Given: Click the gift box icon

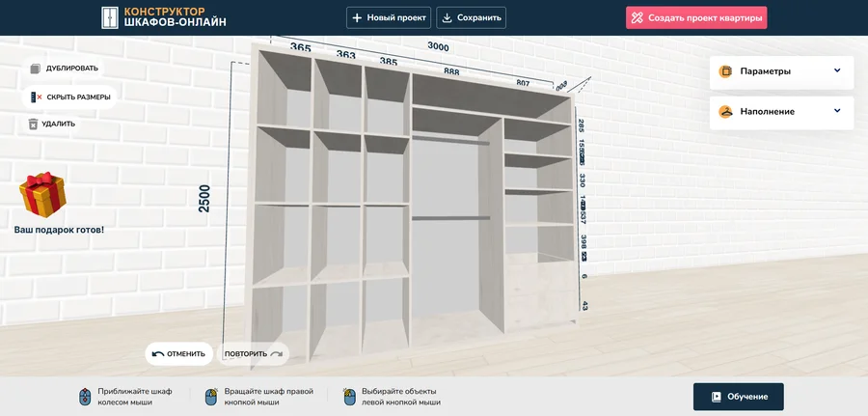Looking at the screenshot, I should (42, 195).
